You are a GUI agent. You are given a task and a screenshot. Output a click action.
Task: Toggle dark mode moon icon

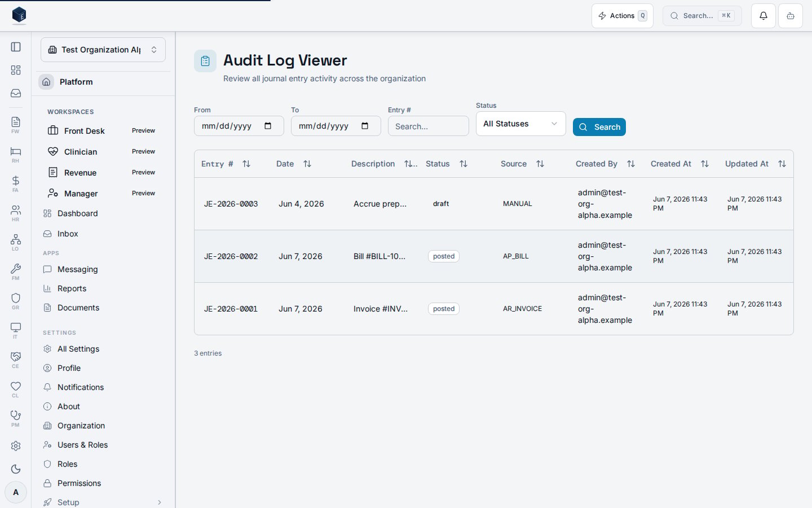click(x=16, y=469)
